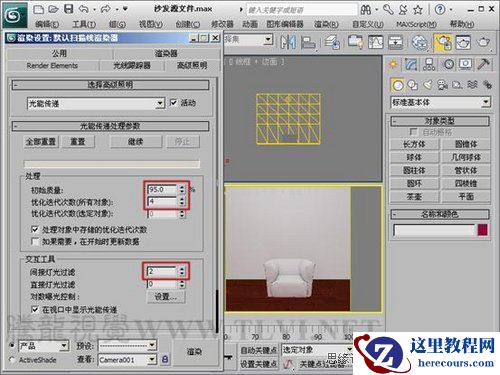Click the 继续 button

click(136, 142)
